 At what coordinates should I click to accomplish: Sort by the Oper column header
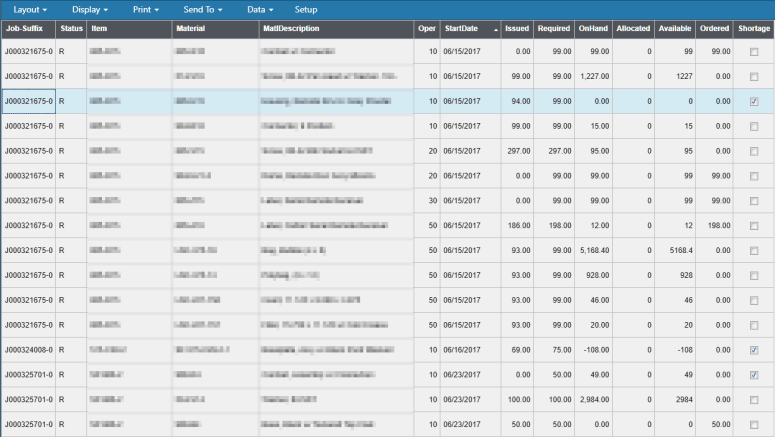[x=427, y=29]
